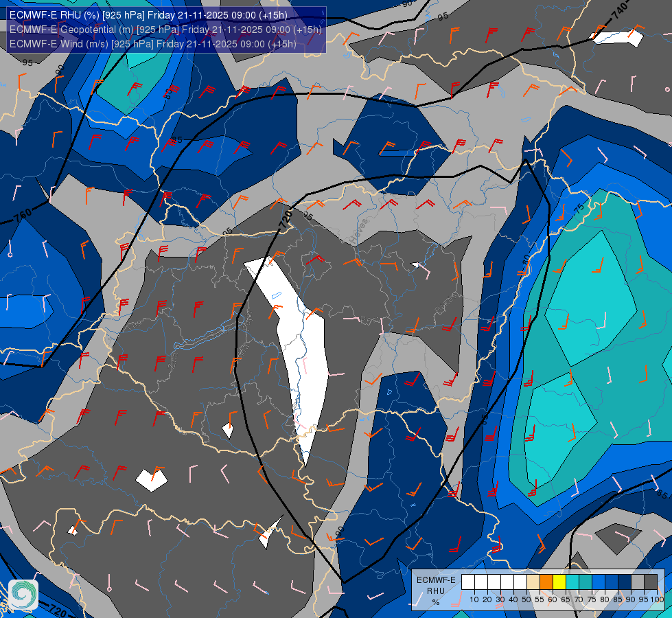Pick the orange 55-60 legend swatch

[546, 582]
